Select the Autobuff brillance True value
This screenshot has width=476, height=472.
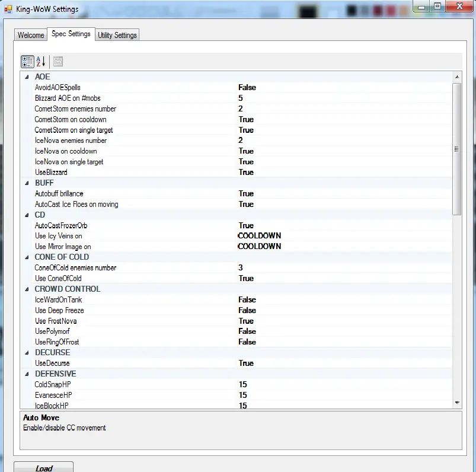[x=344, y=193]
